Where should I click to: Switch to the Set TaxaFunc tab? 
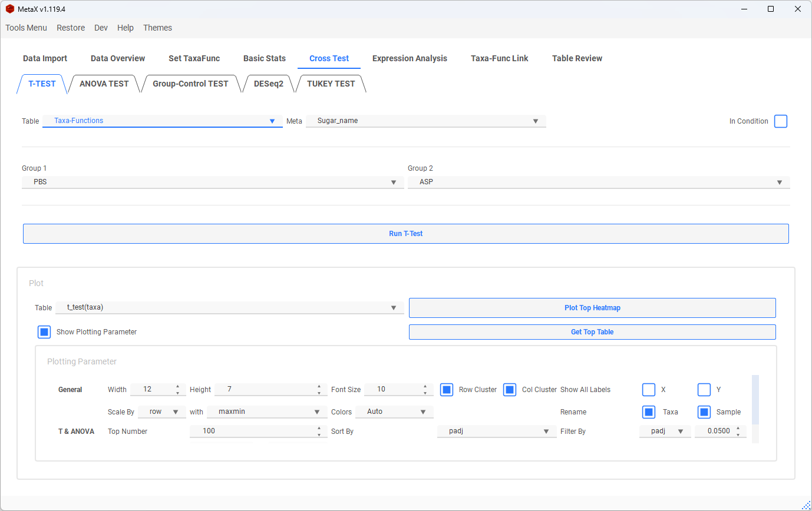tap(194, 58)
